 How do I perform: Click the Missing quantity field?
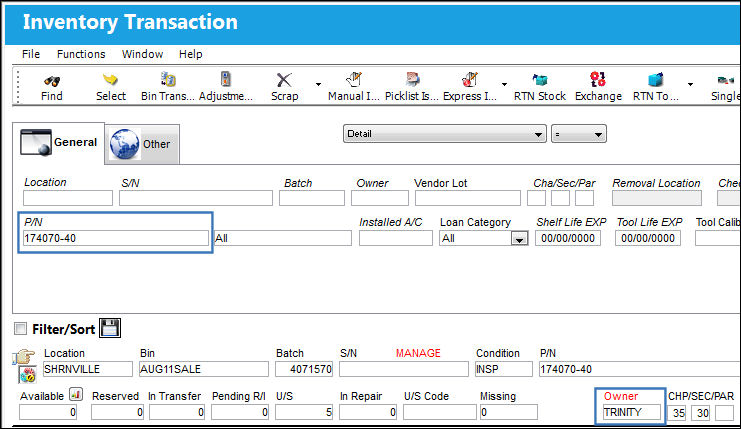pos(508,412)
